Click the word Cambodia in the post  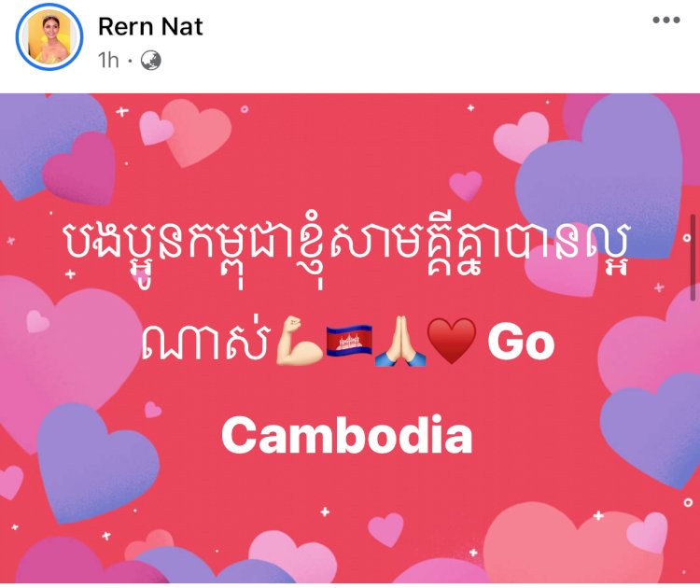(x=347, y=435)
